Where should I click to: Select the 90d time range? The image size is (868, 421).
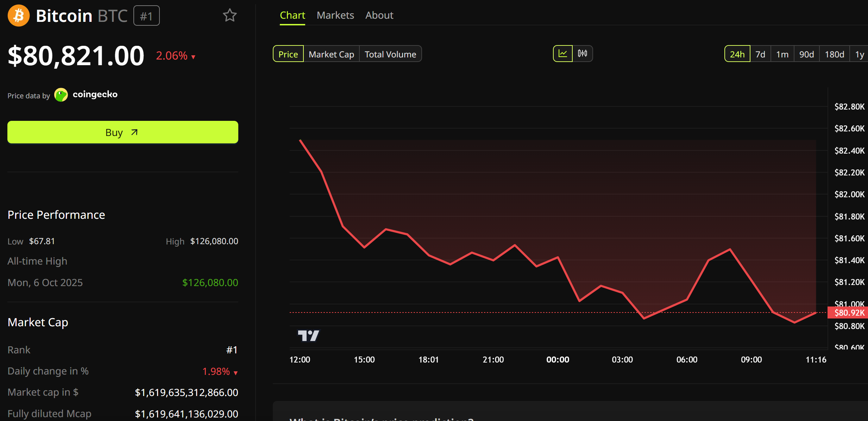click(806, 54)
